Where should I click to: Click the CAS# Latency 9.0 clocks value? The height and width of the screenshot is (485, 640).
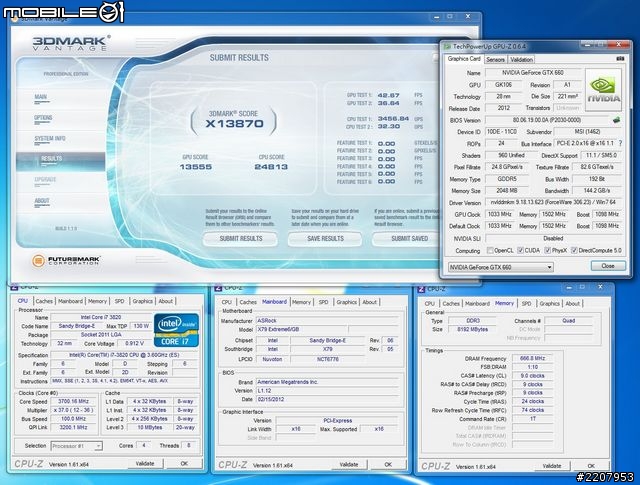pyautogui.click(x=532, y=376)
